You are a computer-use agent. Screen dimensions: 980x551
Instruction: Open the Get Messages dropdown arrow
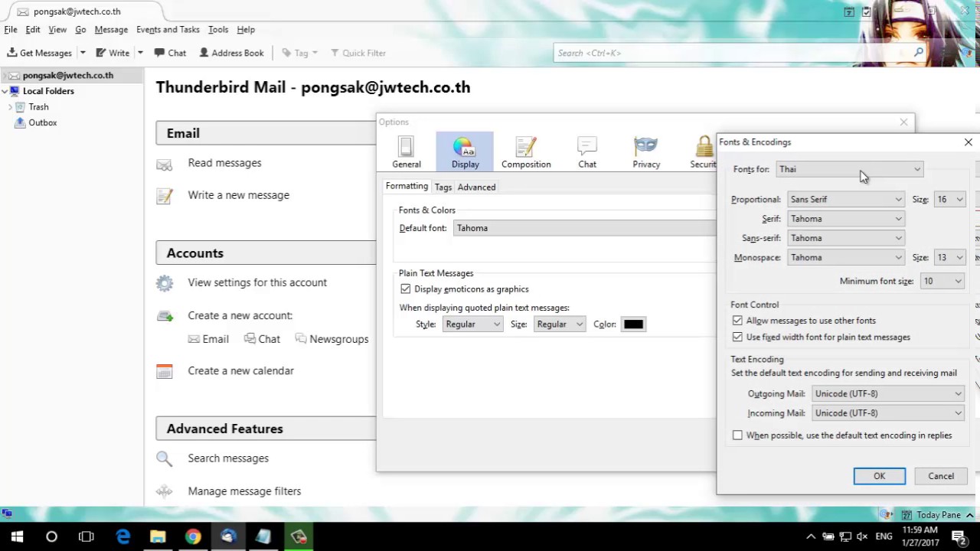point(83,53)
